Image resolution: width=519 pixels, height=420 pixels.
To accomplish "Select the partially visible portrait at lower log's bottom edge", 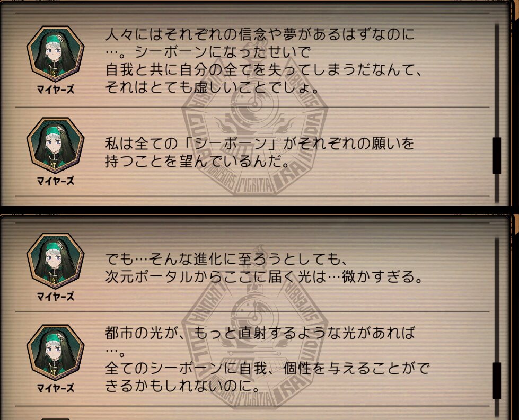I will tap(55, 418).
